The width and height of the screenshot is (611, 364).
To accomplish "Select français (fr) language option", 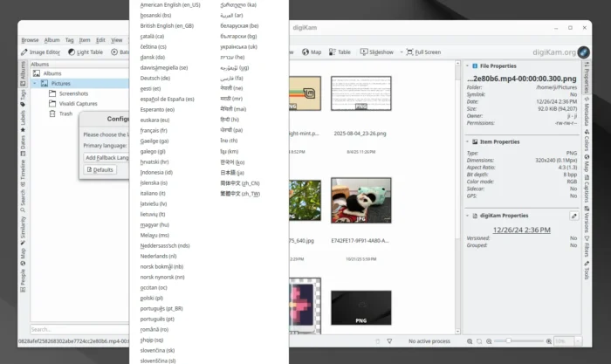I will (154, 130).
